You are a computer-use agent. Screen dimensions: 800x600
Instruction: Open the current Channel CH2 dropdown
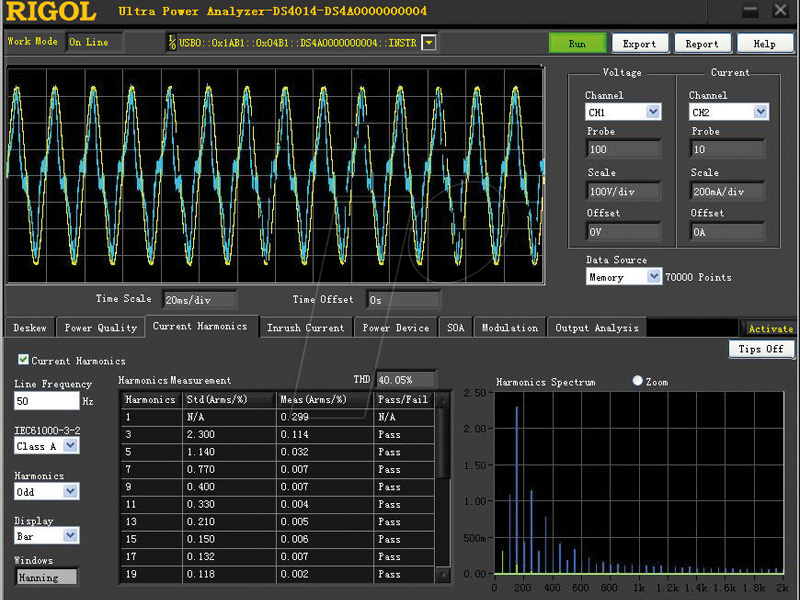point(760,113)
